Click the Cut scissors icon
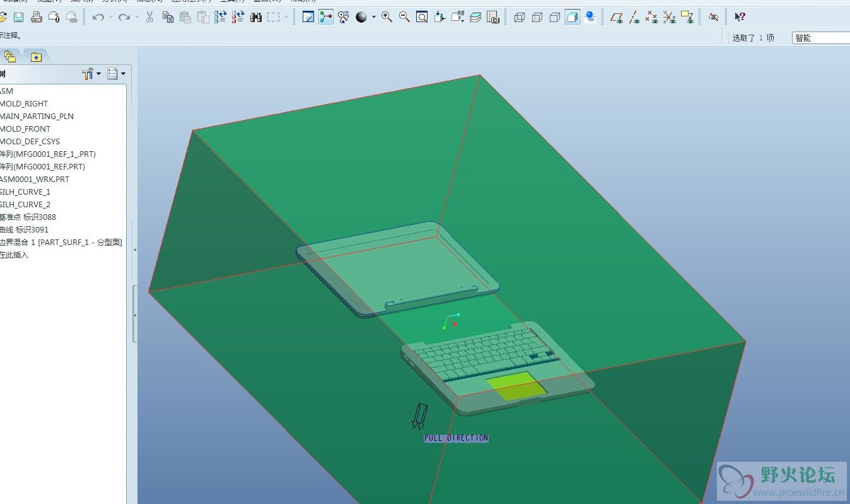Screen dimensions: 850x504 pyautogui.click(x=150, y=18)
